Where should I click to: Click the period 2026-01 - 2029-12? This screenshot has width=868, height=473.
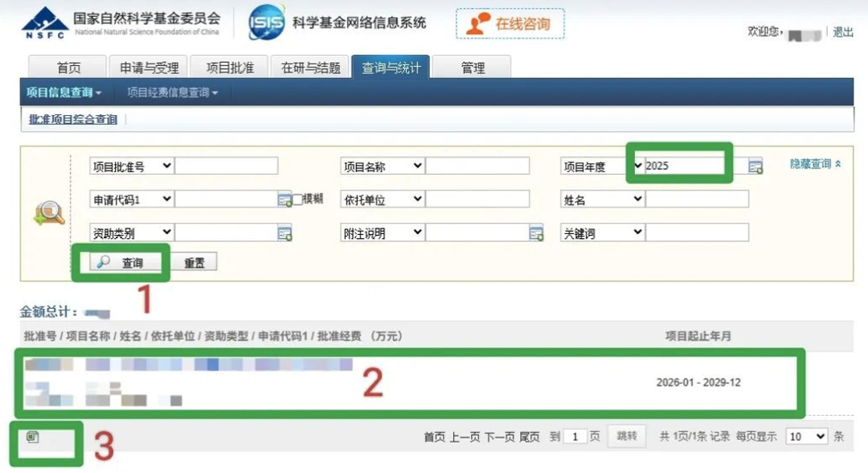698,382
